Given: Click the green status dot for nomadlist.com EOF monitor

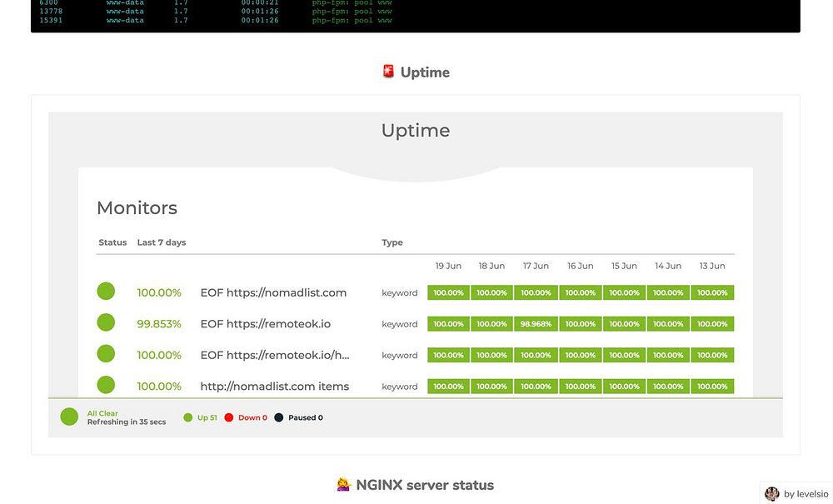Looking at the screenshot, I should pyautogui.click(x=106, y=291).
